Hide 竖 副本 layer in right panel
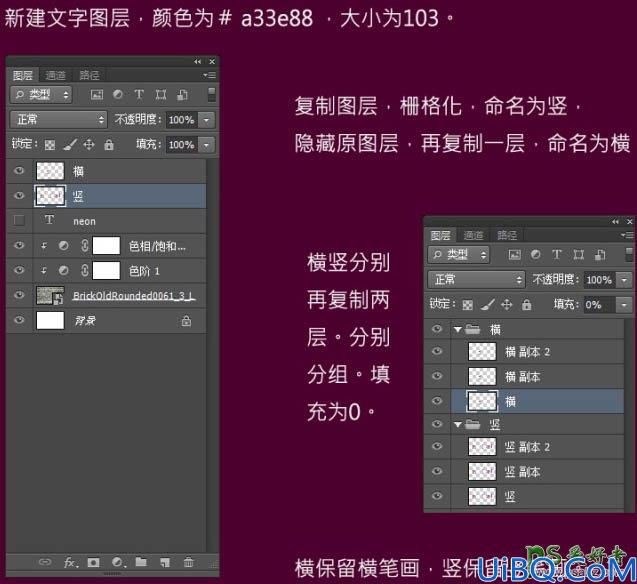The image size is (637, 584). click(437, 471)
